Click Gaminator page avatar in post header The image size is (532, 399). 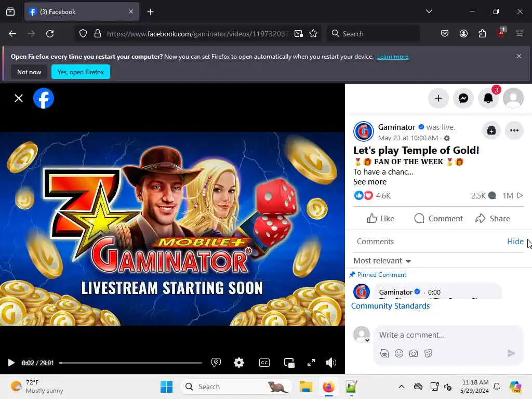click(x=363, y=131)
